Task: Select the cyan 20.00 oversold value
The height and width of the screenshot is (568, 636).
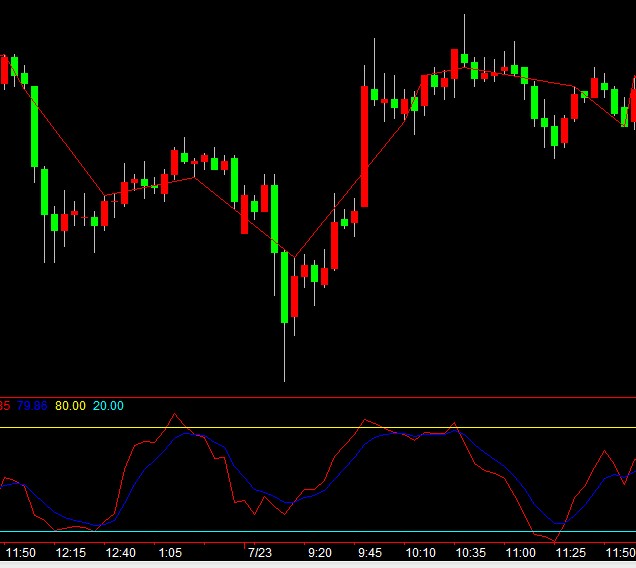Action: 108,406
